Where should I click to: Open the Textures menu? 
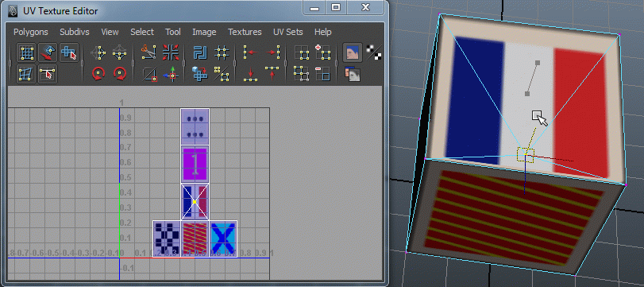pos(245,32)
